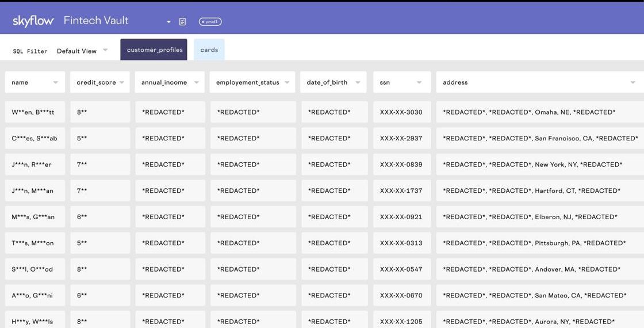Select the name cell T***s, M***on
644x328 pixels.
tap(35, 243)
